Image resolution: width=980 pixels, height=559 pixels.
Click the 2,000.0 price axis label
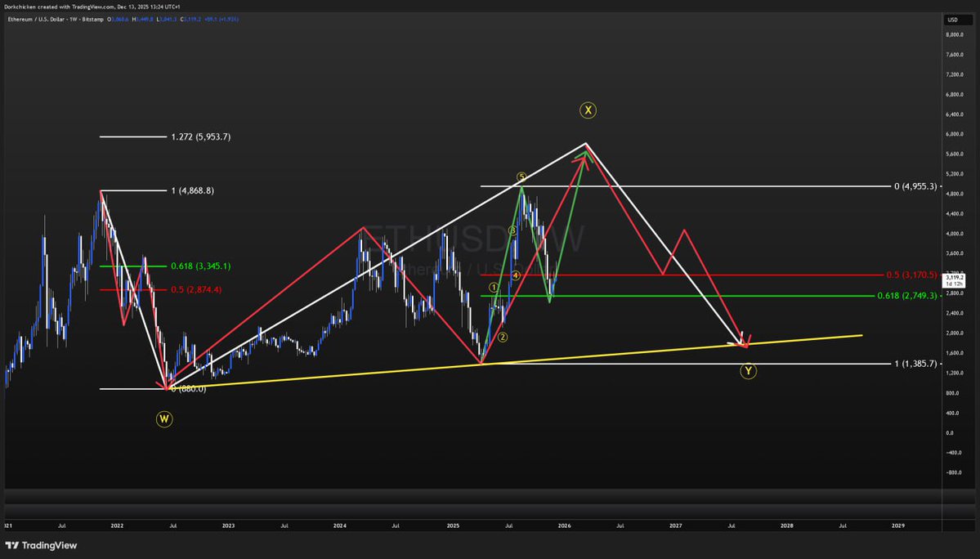pos(955,333)
